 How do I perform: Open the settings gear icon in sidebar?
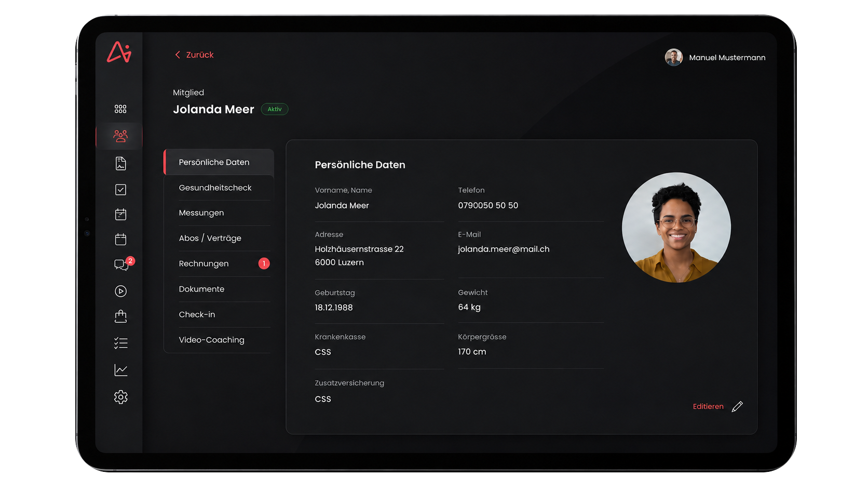(120, 397)
